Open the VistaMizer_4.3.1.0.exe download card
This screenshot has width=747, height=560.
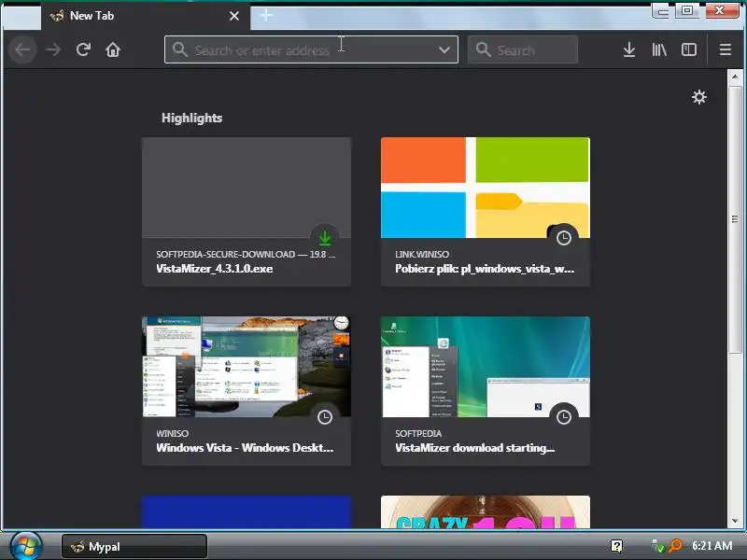click(247, 212)
